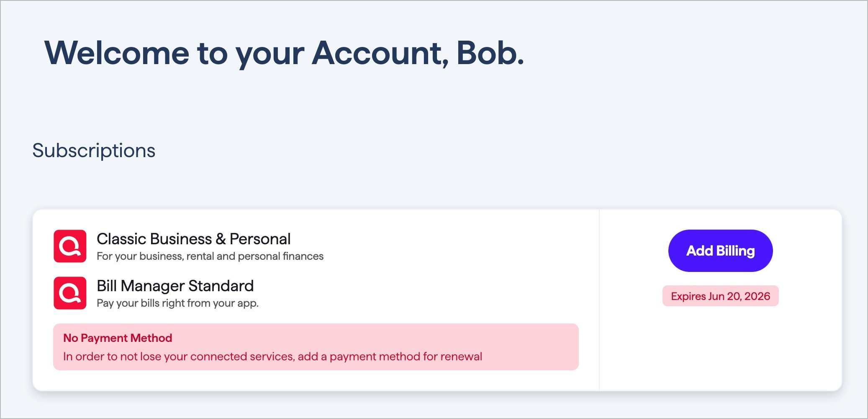
Task: Select the Bill Manager Standard title
Action: (175, 286)
